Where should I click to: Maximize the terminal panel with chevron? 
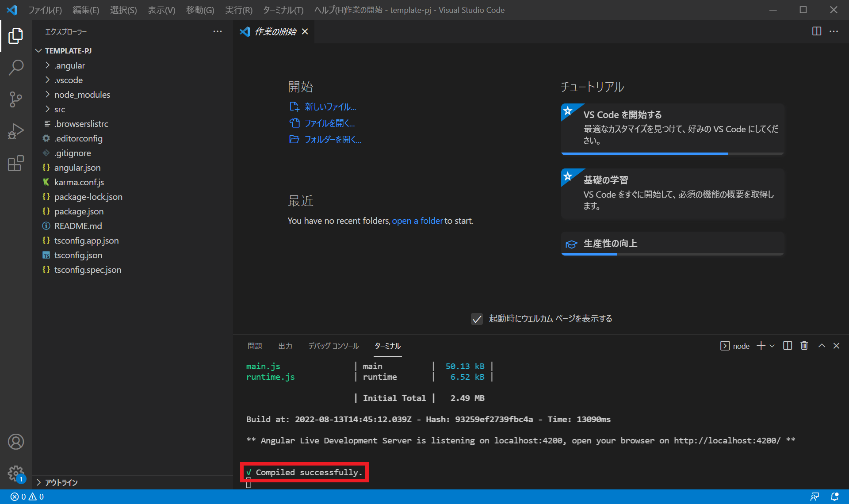pyautogui.click(x=822, y=346)
